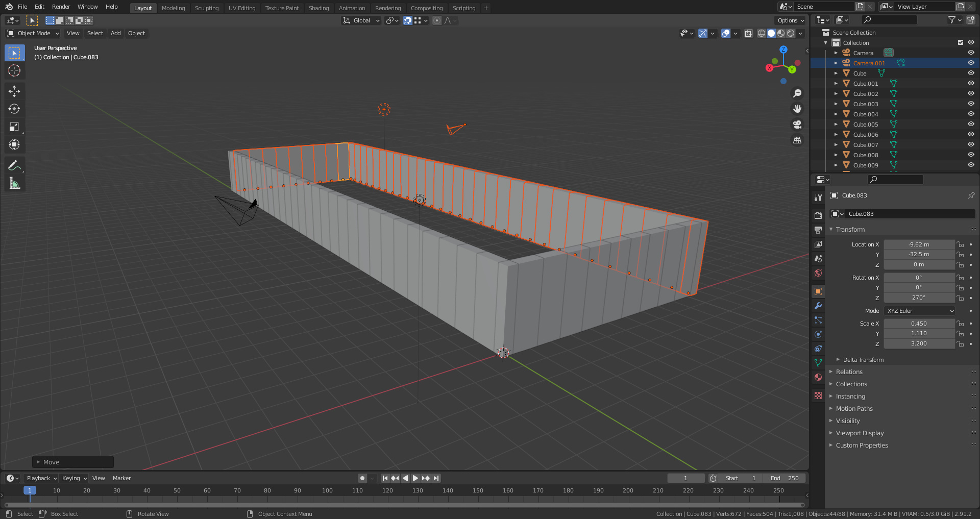Choose the Annotate tool
980x519 pixels.
[14, 165]
